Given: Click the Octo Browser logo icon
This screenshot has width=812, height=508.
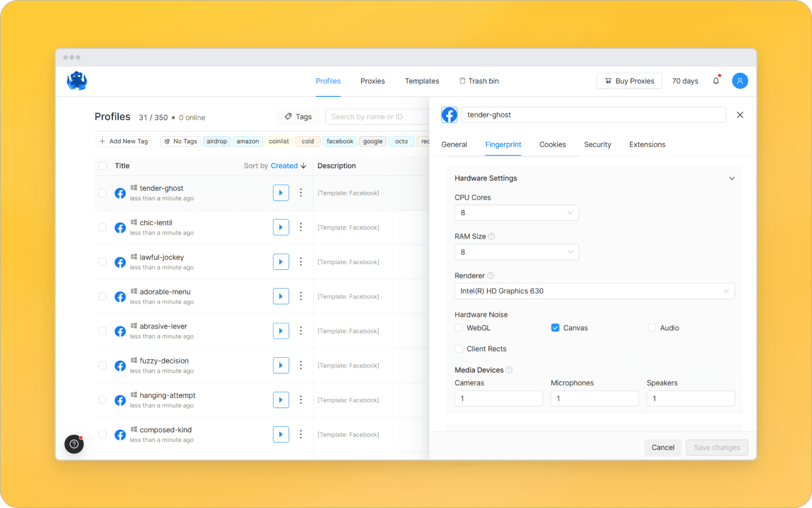Looking at the screenshot, I should [x=77, y=81].
